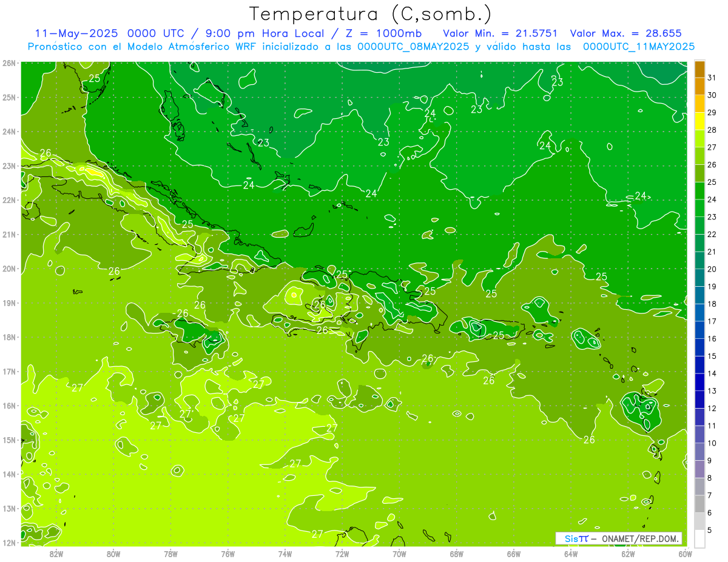Click the '14N' latitude axis label
The height and width of the screenshot is (562, 728).
[x=9, y=474]
